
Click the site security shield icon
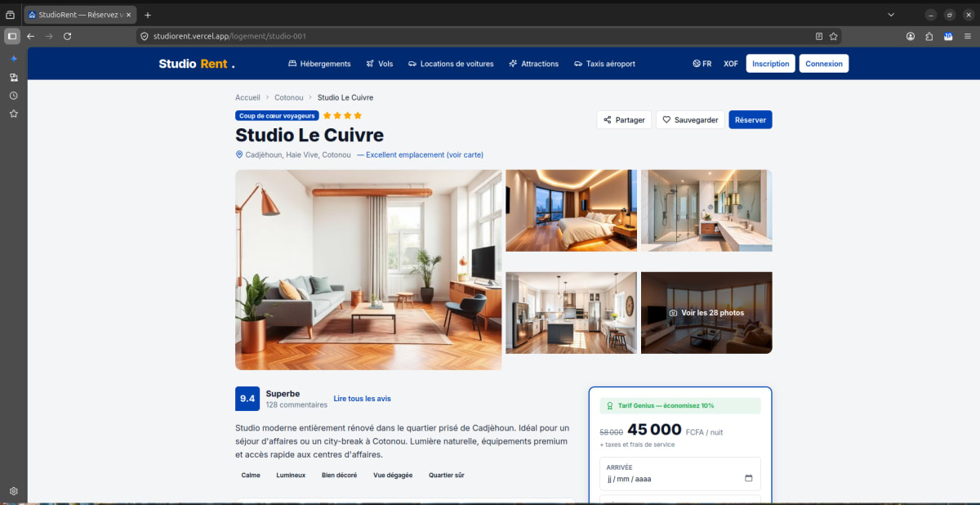pos(145,36)
